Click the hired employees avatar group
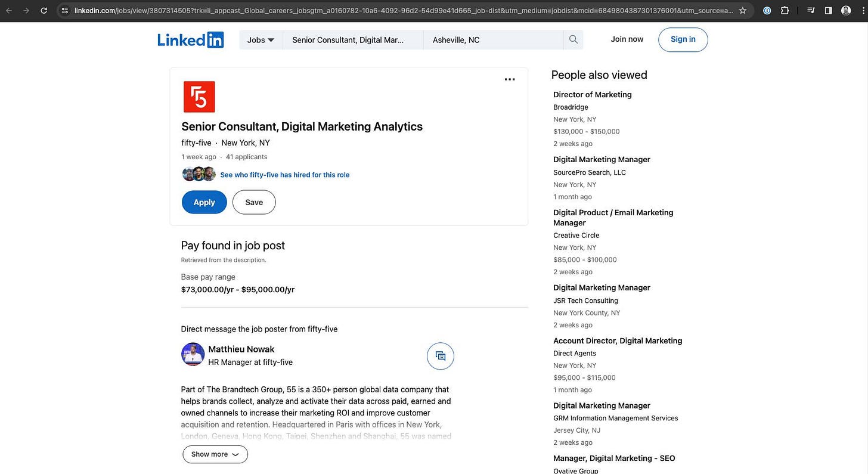The width and height of the screenshot is (868, 474). tap(199, 174)
